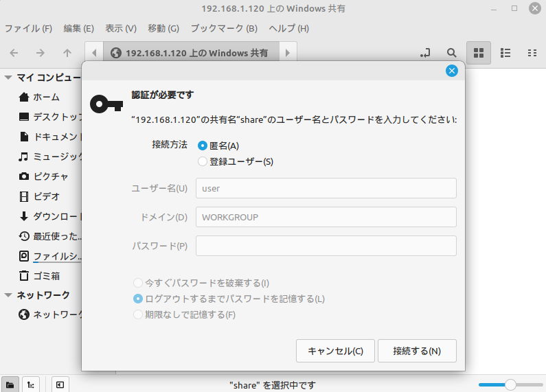This screenshot has width=546, height=392.
Task: Toggle location entry path icon
Action: pos(425,53)
